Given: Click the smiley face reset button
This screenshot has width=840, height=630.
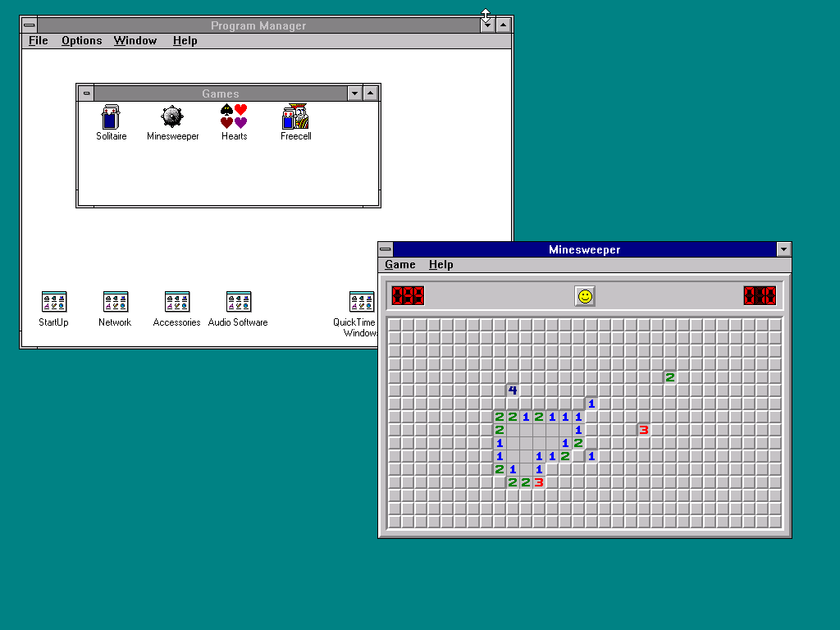Looking at the screenshot, I should tap(585, 296).
